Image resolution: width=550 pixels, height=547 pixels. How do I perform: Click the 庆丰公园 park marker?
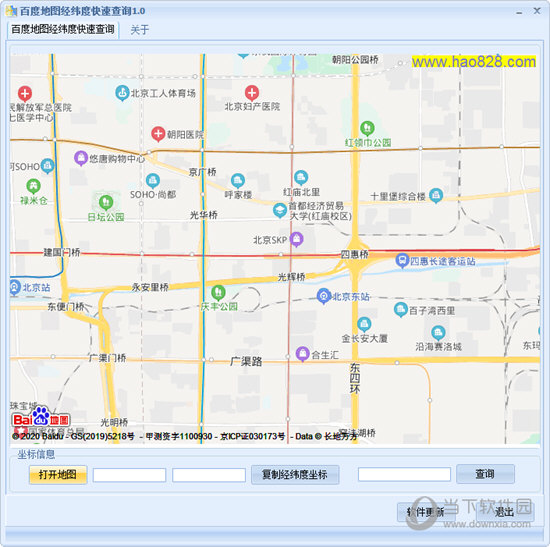218,293
